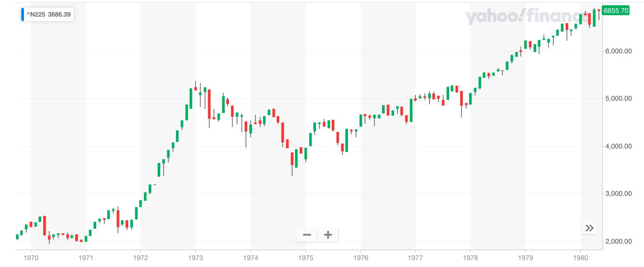Zoom out the chart with minus button

[307, 235]
